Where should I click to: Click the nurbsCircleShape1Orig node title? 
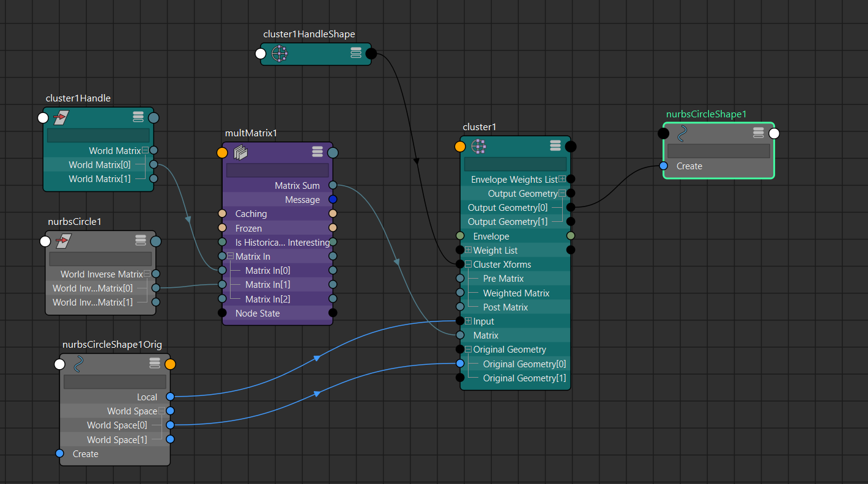pyautogui.click(x=112, y=345)
